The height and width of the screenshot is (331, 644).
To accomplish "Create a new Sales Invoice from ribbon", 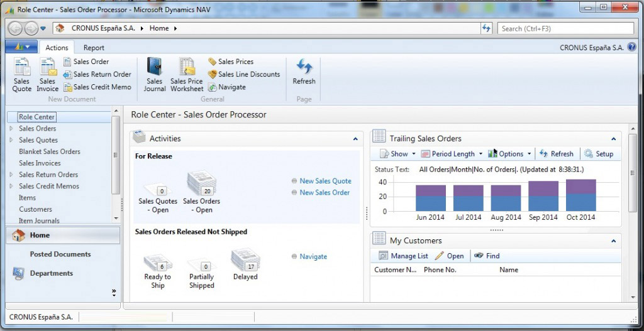I will (x=48, y=75).
